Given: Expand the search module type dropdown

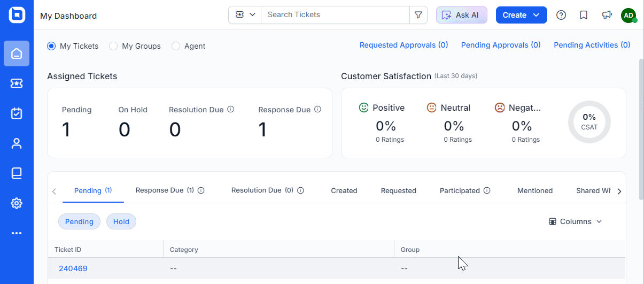Looking at the screenshot, I should [x=245, y=15].
